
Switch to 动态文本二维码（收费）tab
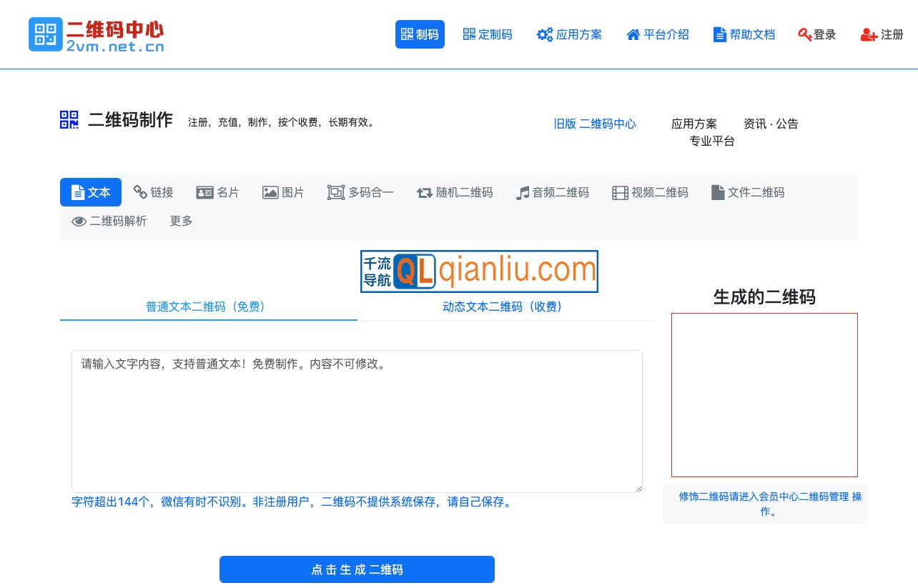(504, 307)
